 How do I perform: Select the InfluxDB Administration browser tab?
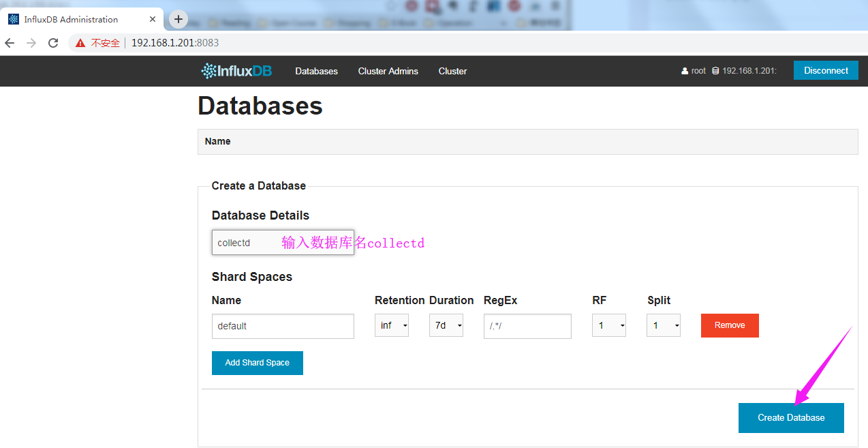(x=82, y=19)
